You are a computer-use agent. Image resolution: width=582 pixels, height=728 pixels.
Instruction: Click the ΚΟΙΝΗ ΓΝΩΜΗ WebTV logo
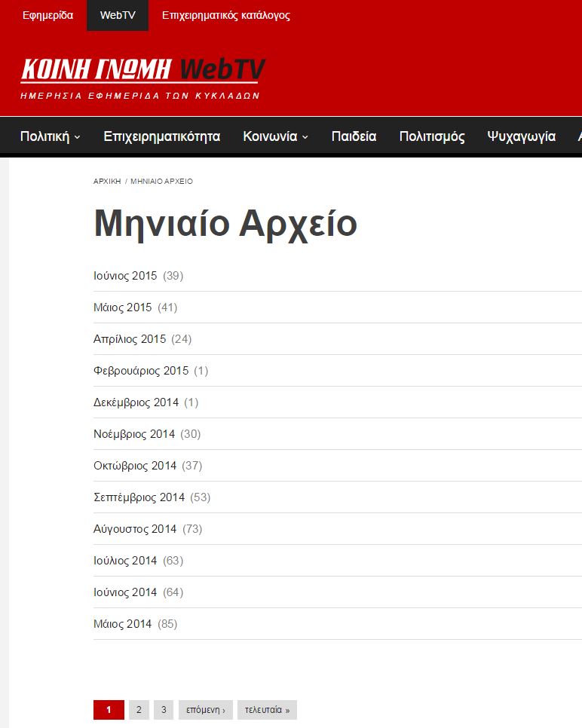pyautogui.click(x=142, y=77)
